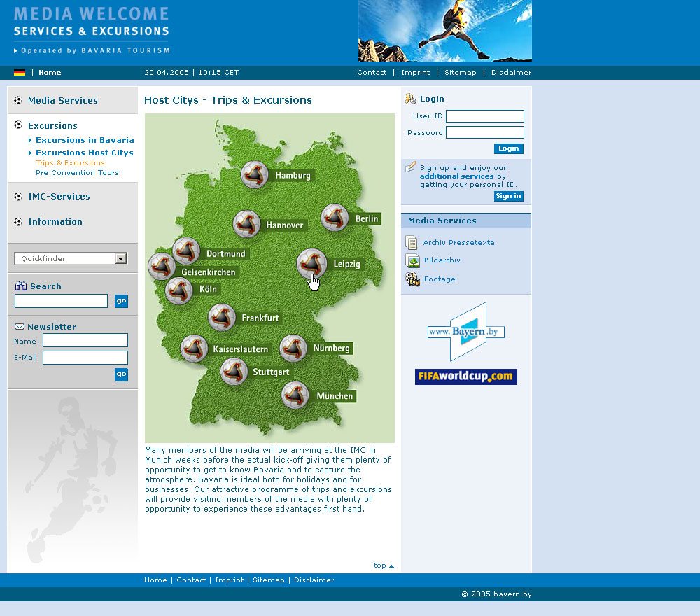Image resolution: width=700 pixels, height=616 pixels.
Task: Click the German flag icon
Action: [x=19, y=71]
